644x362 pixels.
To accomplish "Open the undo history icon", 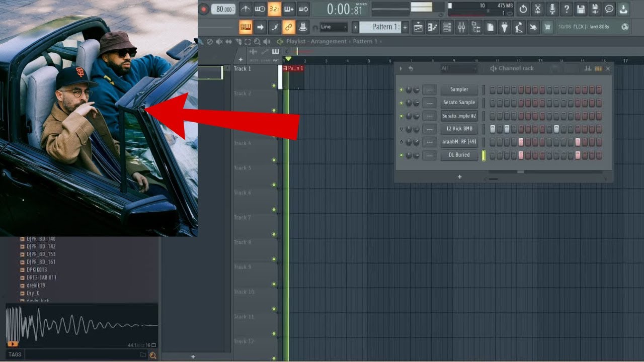I will click(x=523, y=9).
